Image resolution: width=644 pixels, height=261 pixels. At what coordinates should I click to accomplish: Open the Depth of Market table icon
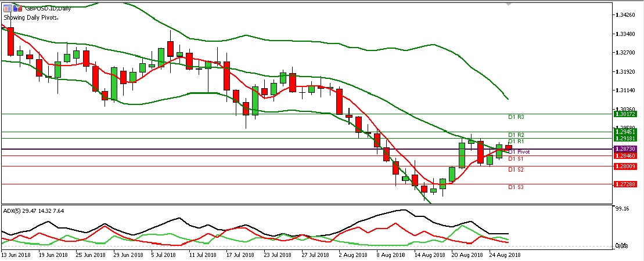click(7, 8)
